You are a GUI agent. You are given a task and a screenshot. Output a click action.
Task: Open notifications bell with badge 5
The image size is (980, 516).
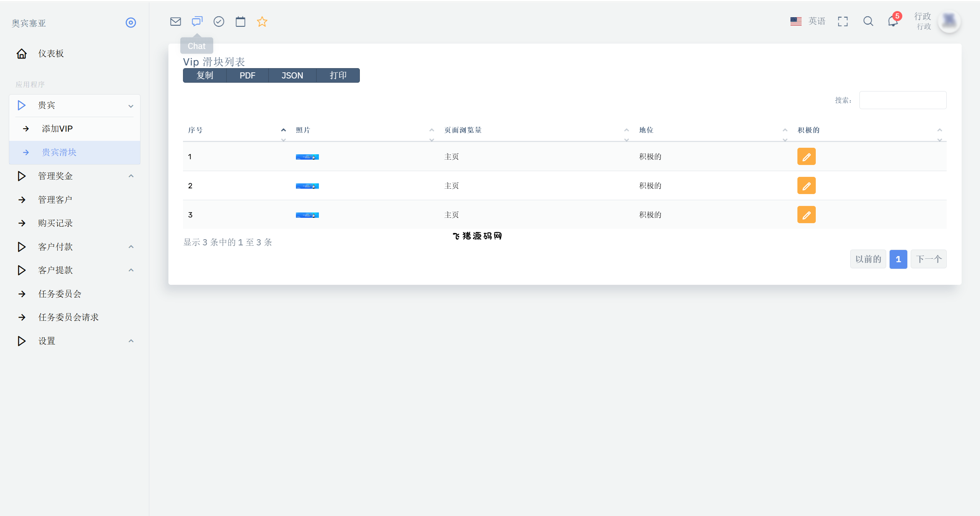point(893,21)
